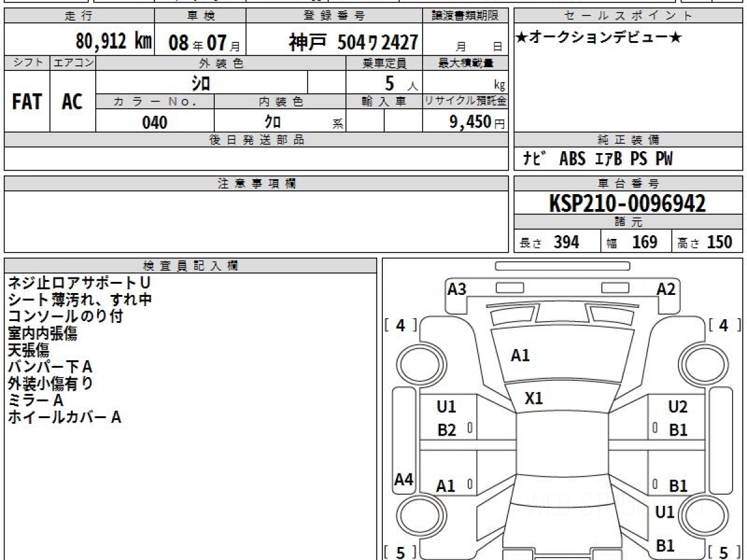Select the FAT shift type cell
This screenshot has height=560, width=747.
pos(27,102)
